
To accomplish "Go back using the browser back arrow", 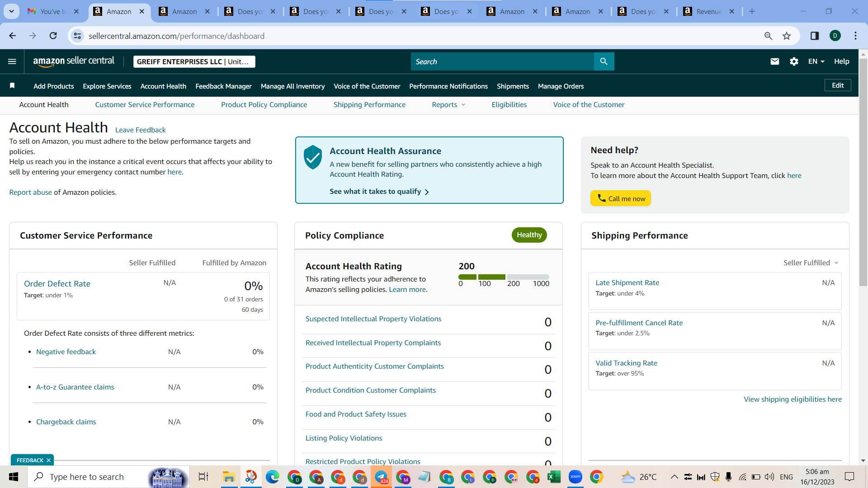I will coord(13,36).
